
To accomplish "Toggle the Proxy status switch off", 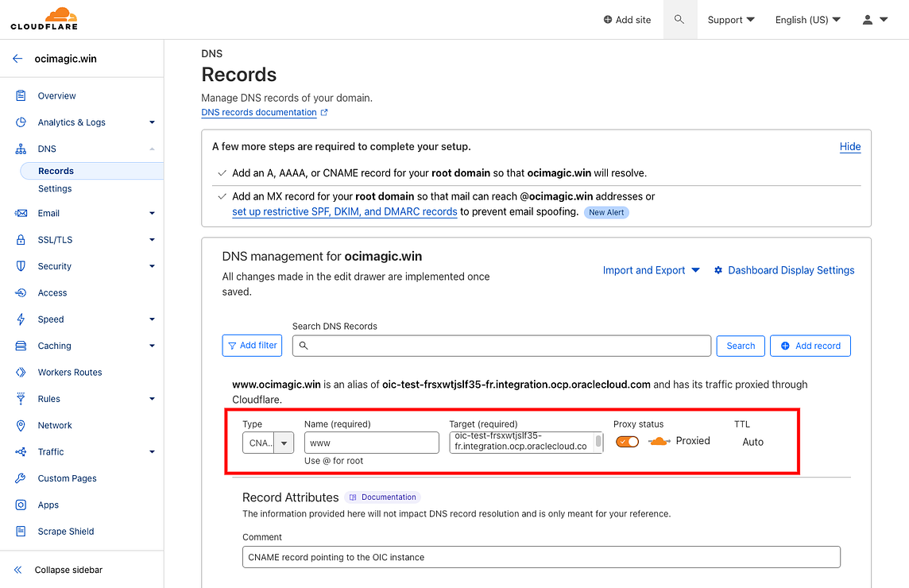I will [x=627, y=442].
